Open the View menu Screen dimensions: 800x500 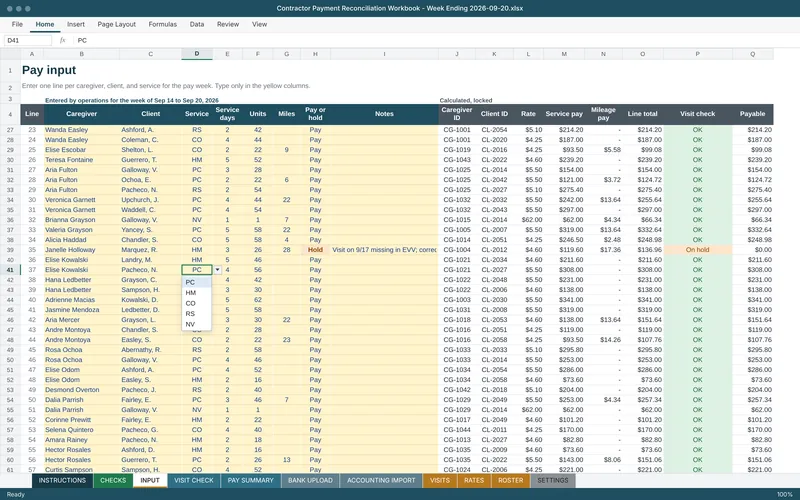point(259,24)
